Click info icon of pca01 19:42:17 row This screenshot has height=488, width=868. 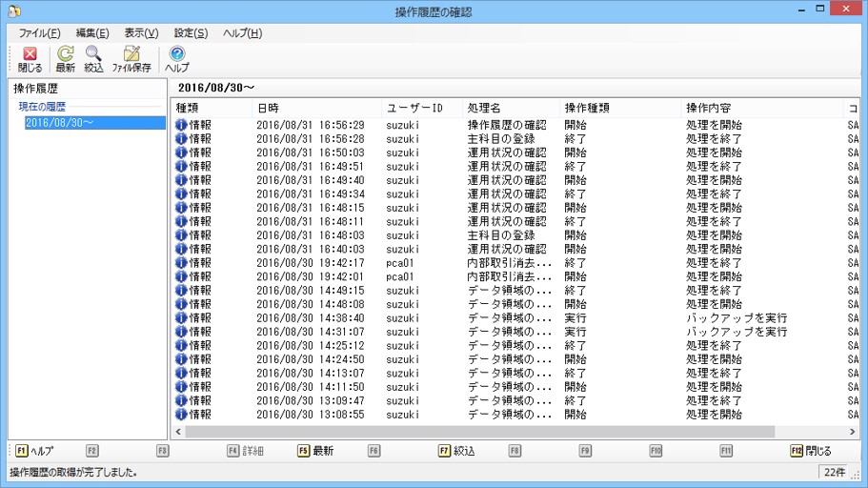coord(181,263)
